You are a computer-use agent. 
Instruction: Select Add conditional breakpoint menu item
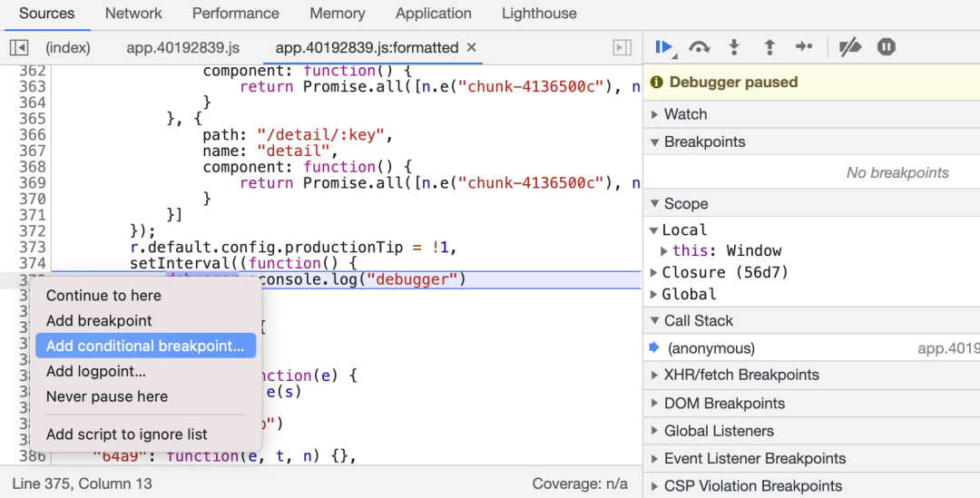pyautogui.click(x=145, y=346)
